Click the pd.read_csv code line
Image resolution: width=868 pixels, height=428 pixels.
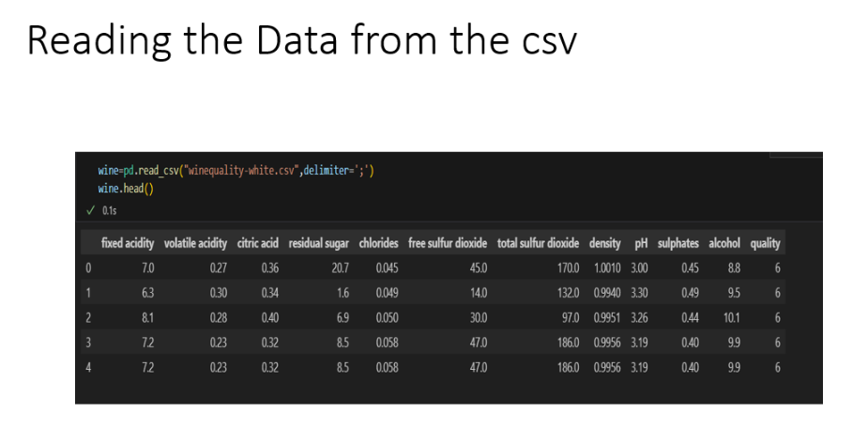(236, 171)
